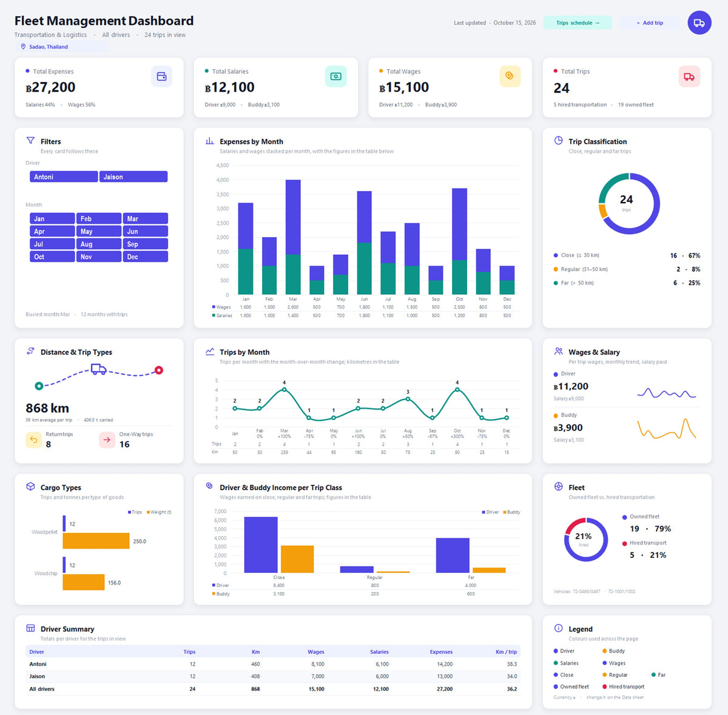Click the Close driver income bar

pos(261,545)
